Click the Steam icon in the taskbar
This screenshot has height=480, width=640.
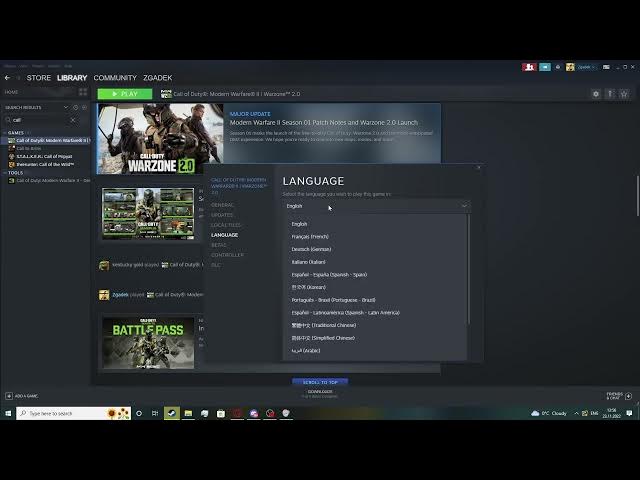172,413
